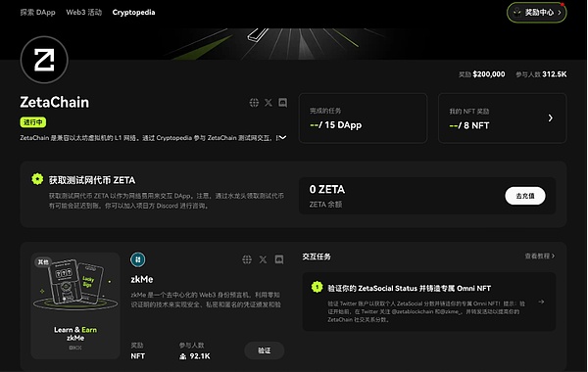Open the ZetaSocial Status Omni NFT task
Screen dimensions: 588x372
coord(429,302)
